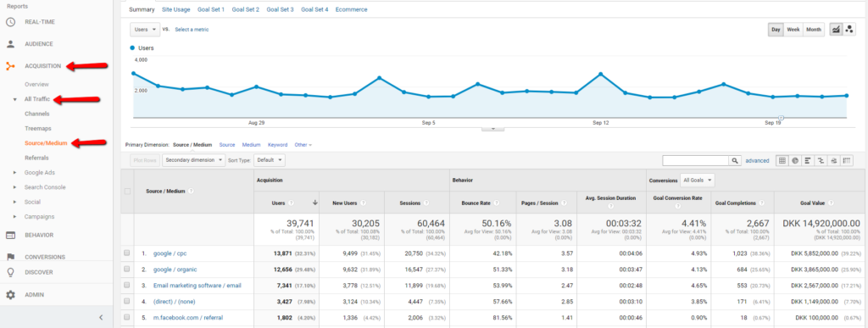Click the Behavior icon in sidebar
The image size is (868, 328).
10,235
